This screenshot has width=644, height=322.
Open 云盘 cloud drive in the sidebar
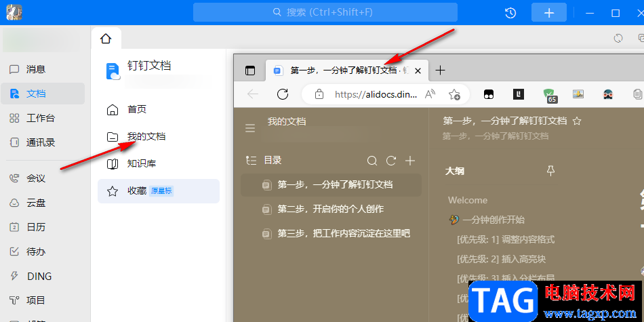tap(43, 203)
